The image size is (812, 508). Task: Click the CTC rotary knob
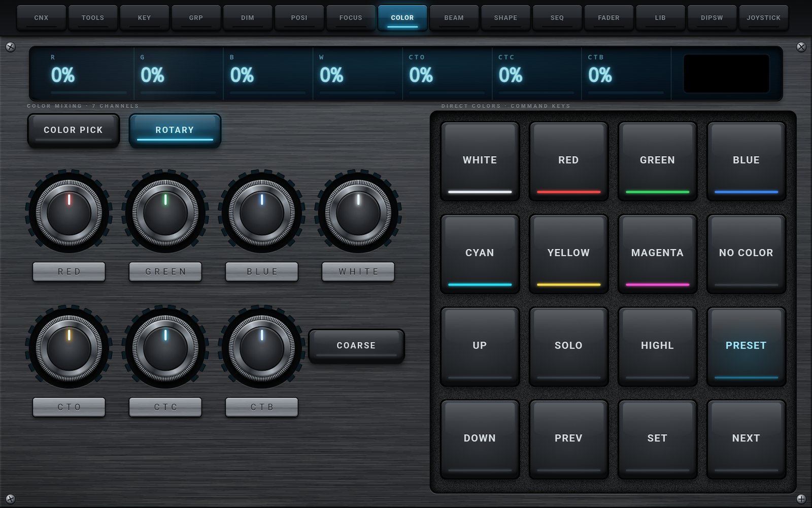click(165, 348)
